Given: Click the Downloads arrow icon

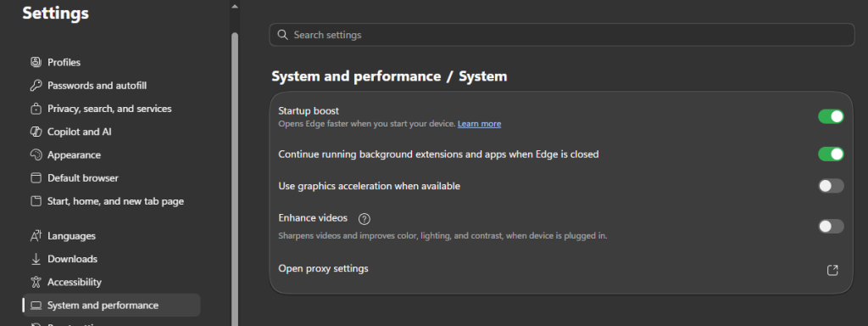Looking at the screenshot, I should point(36,259).
